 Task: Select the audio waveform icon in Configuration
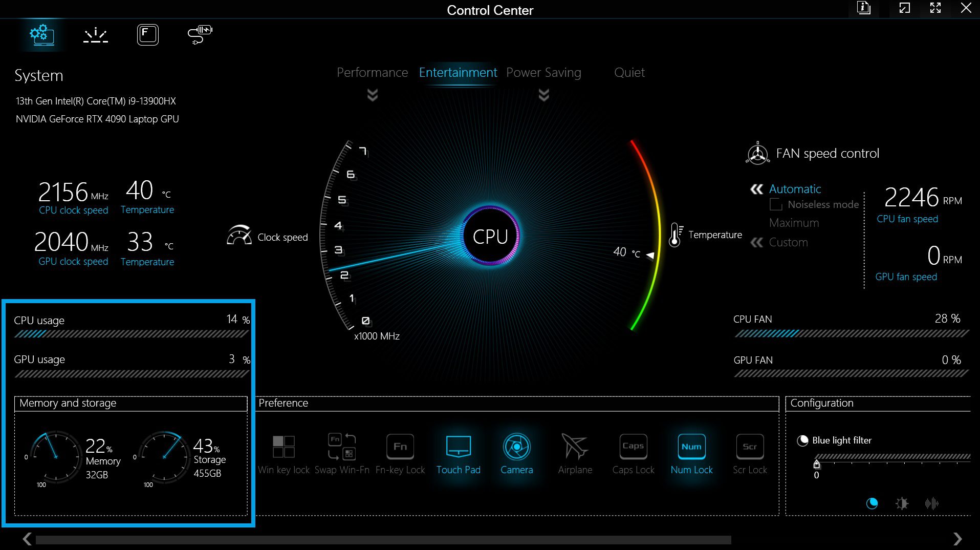click(x=931, y=503)
